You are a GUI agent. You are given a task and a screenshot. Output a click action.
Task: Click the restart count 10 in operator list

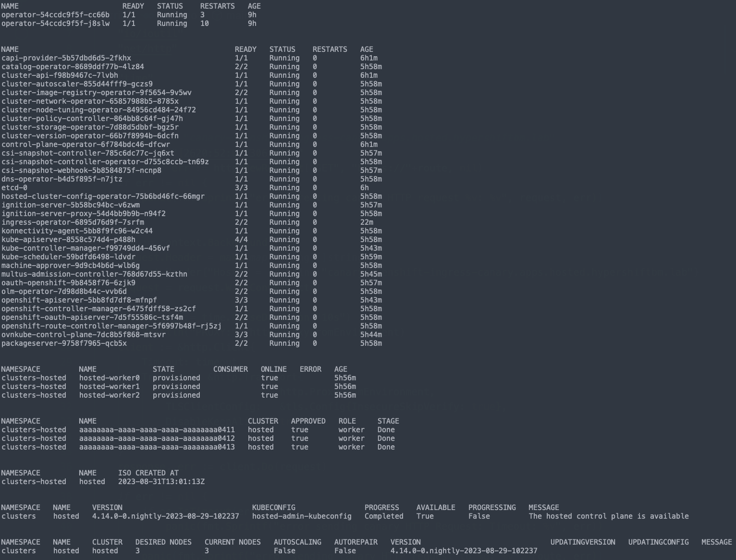click(204, 24)
